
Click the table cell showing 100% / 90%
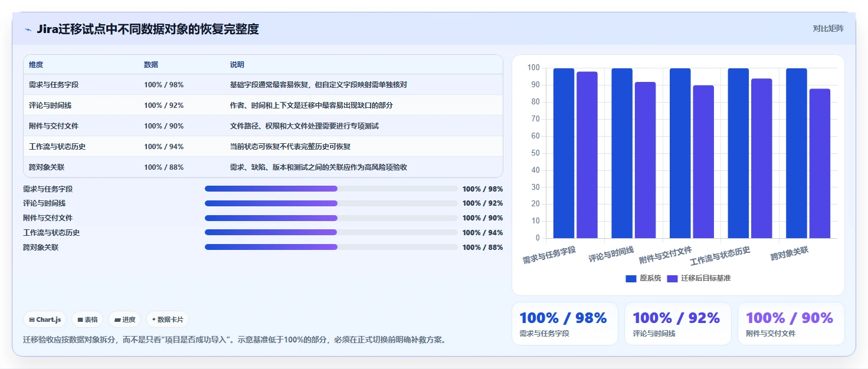click(164, 126)
